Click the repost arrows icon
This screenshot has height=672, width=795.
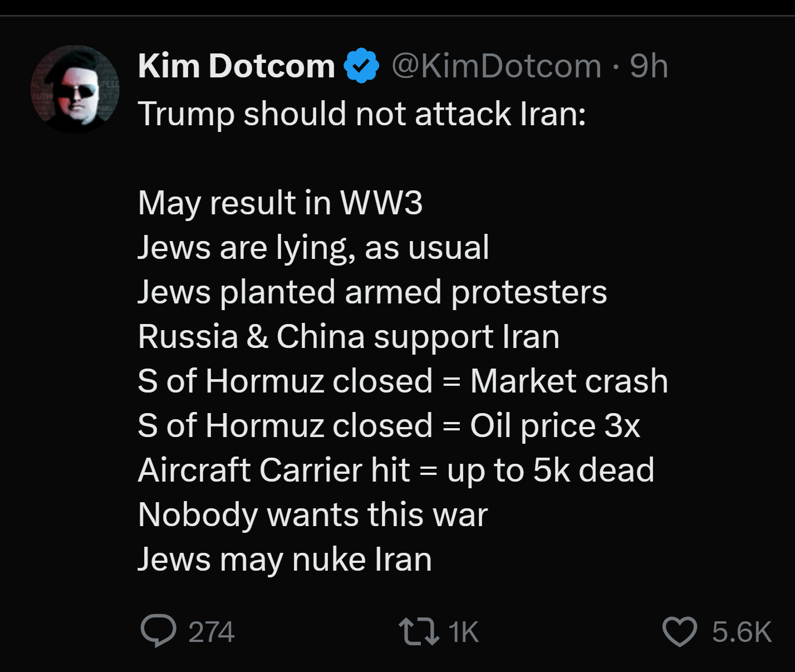[419, 632]
